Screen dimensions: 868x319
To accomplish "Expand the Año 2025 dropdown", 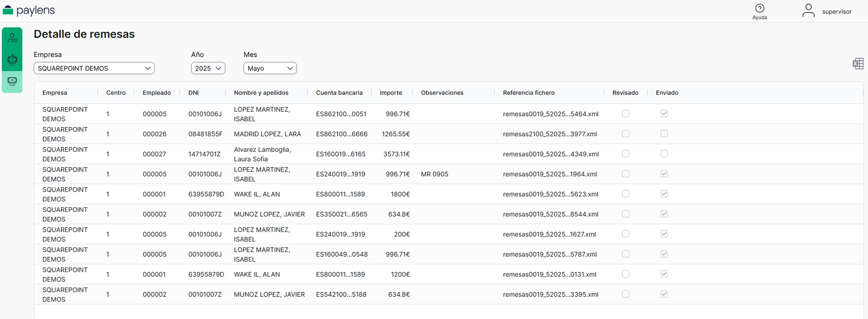I will (208, 68).
